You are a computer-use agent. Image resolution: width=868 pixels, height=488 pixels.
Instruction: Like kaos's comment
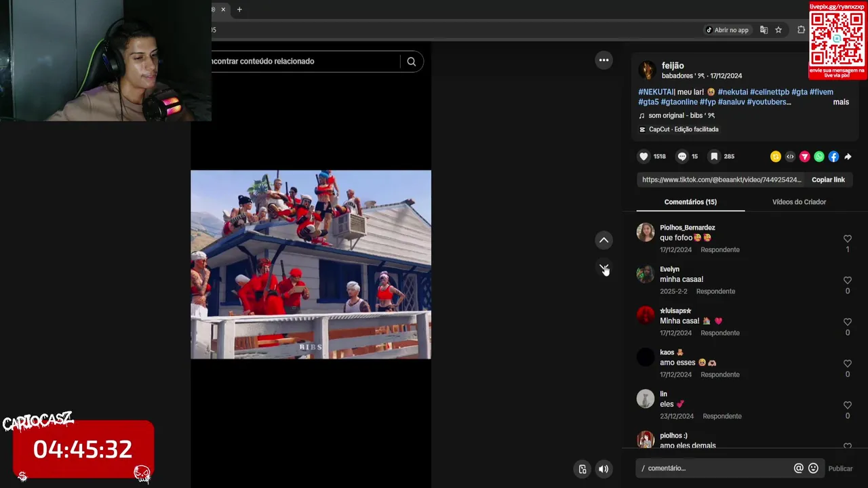pos(847,363)
